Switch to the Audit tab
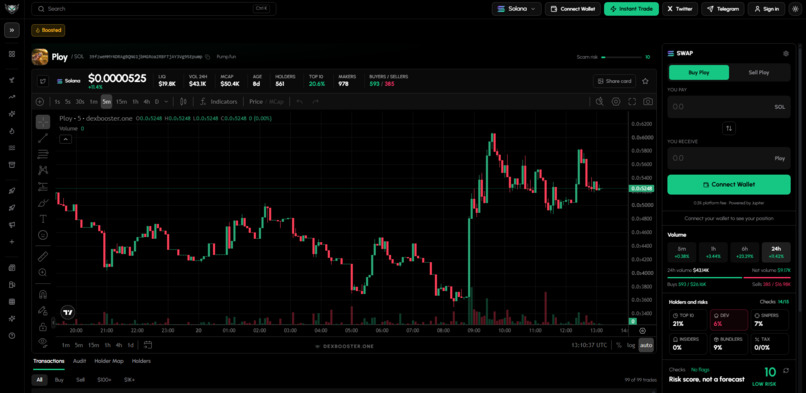806x393 pixels. coord(79,361)
